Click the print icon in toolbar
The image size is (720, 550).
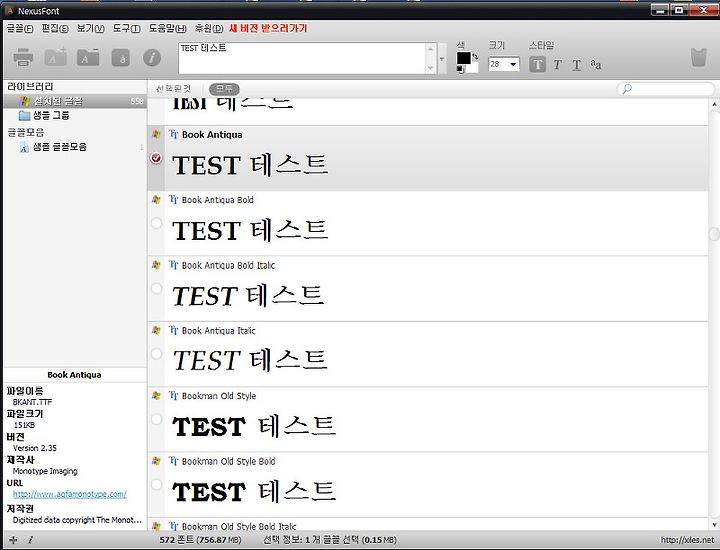click(23, 58)
